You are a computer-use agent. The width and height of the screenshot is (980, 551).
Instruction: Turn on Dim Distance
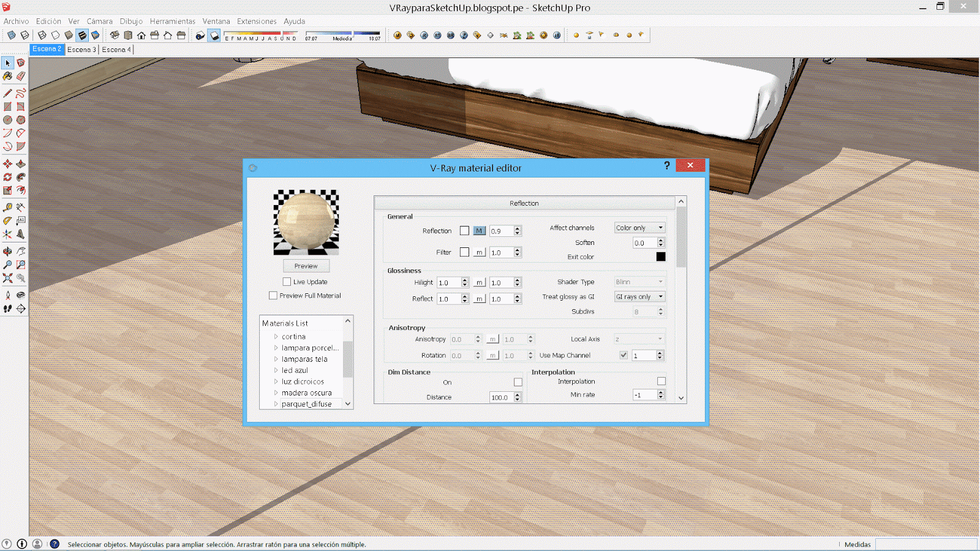(516, 382)
